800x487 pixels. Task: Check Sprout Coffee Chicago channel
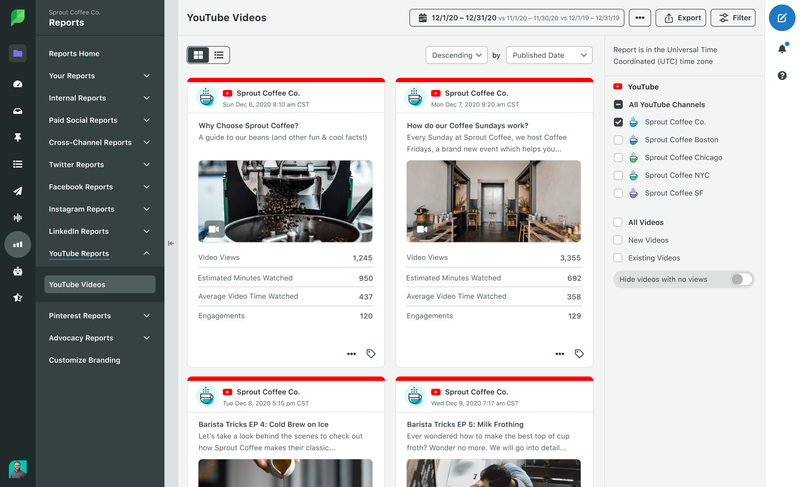click(x=618, y=158)
